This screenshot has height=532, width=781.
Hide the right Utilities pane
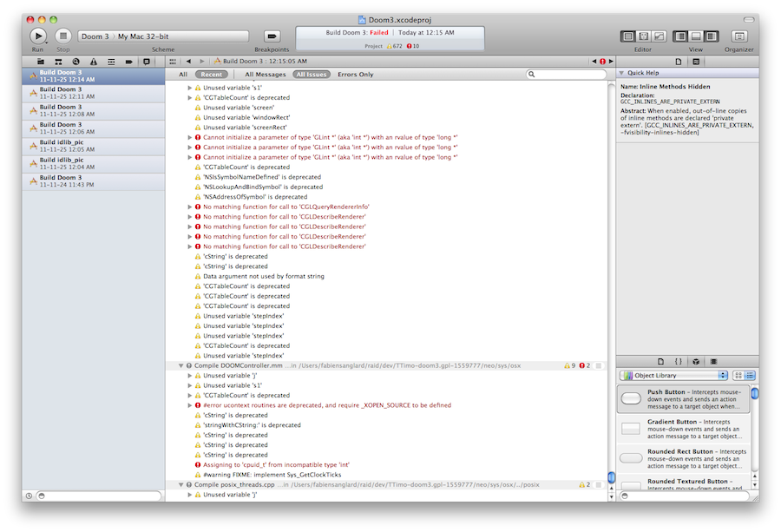712,36
